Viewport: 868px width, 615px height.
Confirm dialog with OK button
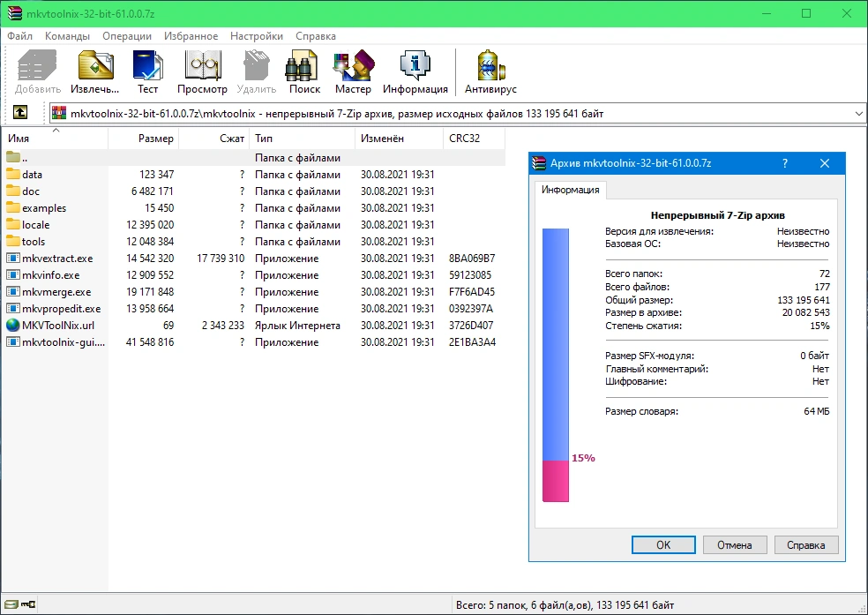click(663, 544)
